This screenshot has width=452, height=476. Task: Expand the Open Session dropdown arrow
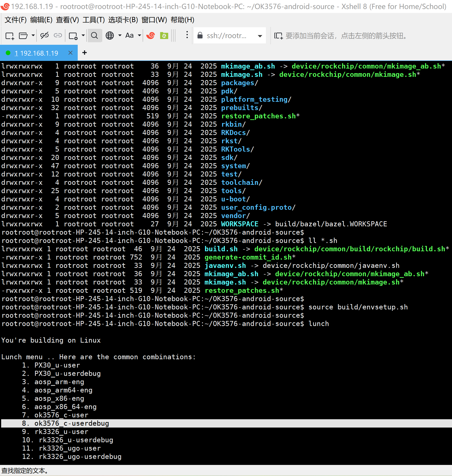click(33, 36)
